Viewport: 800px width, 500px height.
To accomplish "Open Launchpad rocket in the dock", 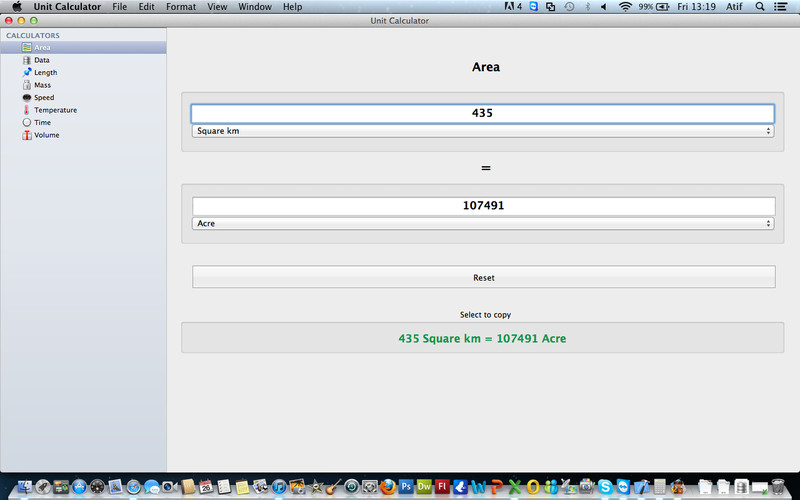I will click(x=43, y=487).
